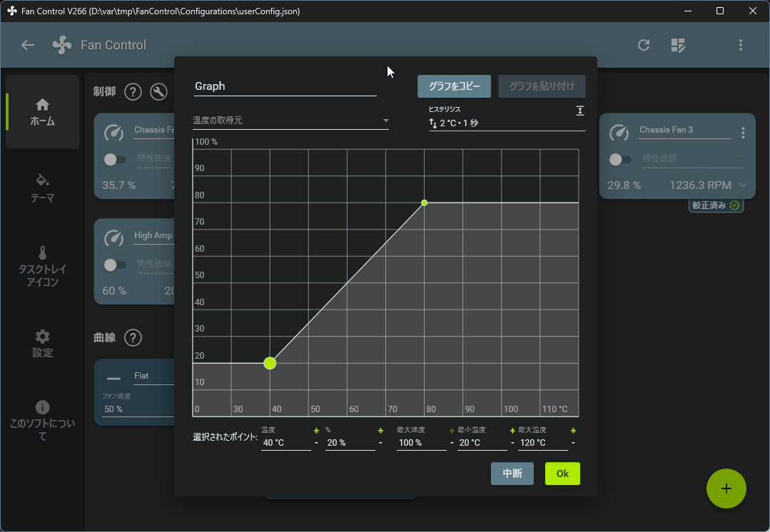Open the layout edit icon in the header
Image resolution: width=770 pixels, height=532 pixels.
678,45
